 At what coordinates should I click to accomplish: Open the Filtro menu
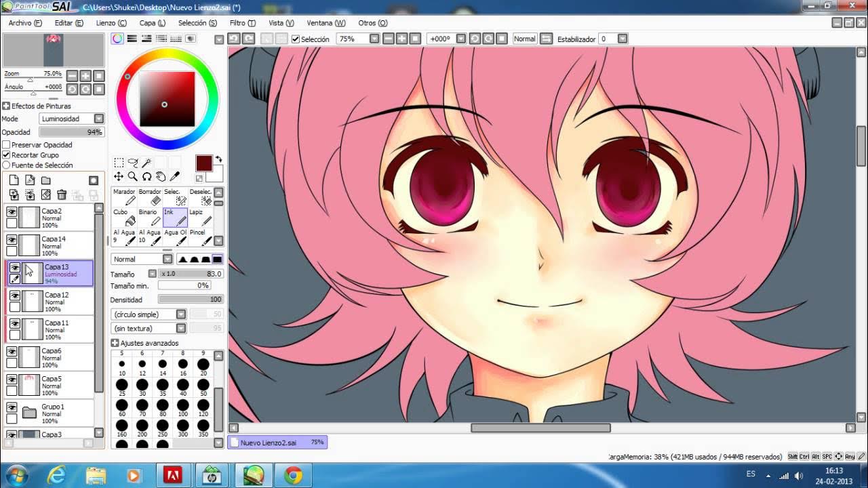click(x=242, y=23)
